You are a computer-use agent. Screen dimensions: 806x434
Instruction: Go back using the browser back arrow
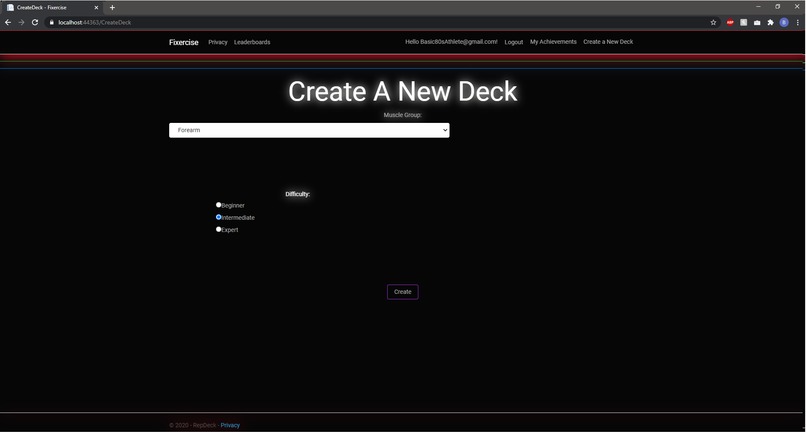pyautogui.click(x=8, y=22)
